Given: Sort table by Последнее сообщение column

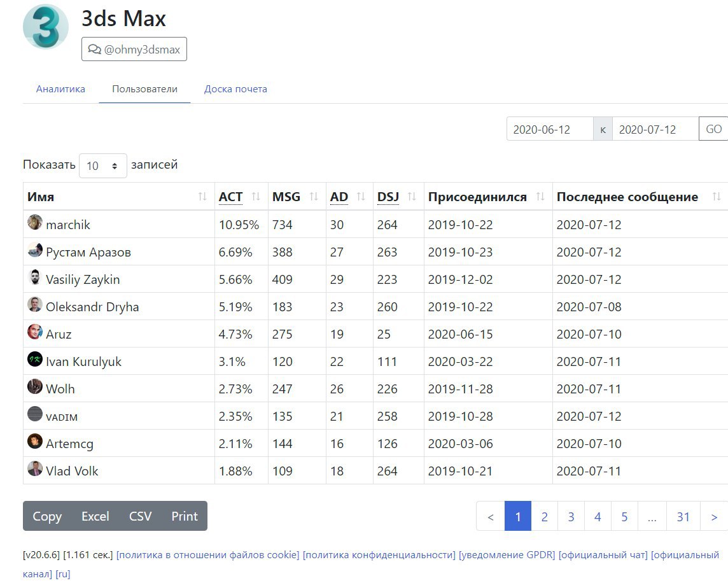Looking at the screenshot, I should coord(640,197).
